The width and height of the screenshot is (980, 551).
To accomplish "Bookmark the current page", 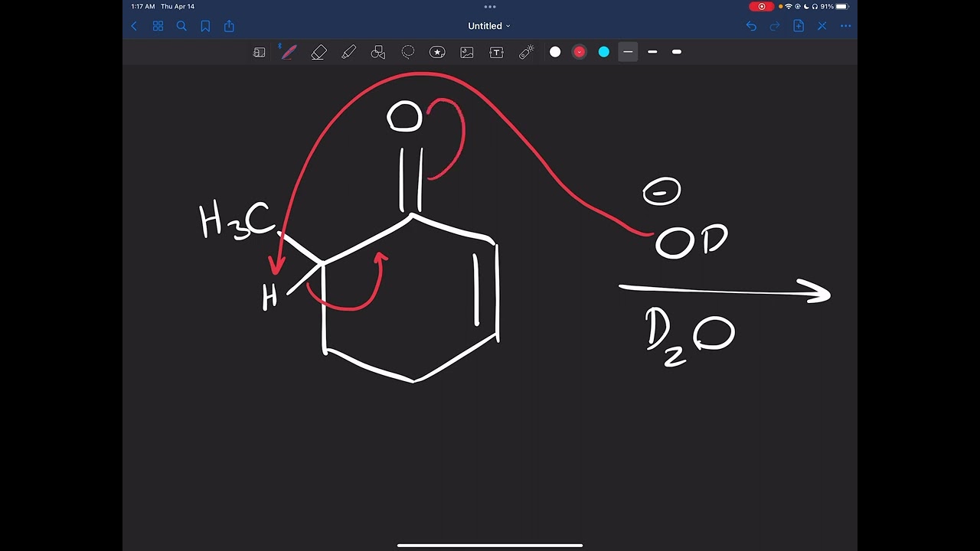I will pos(205,26).
